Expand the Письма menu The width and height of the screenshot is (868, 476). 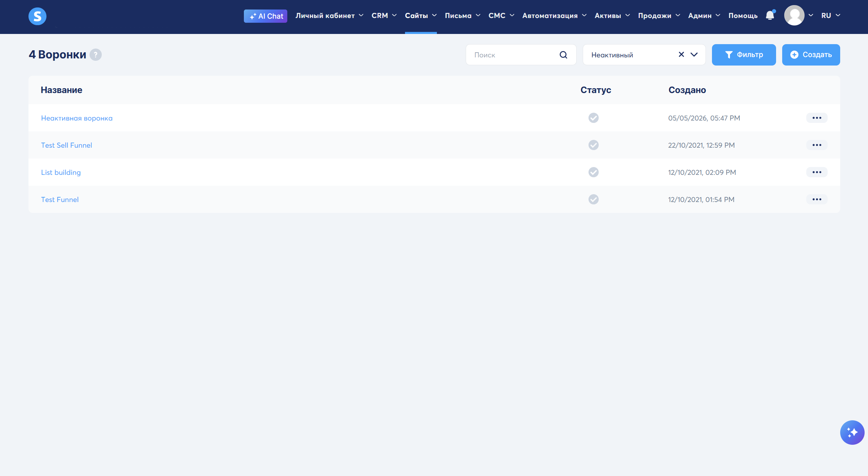click(463, 16)
